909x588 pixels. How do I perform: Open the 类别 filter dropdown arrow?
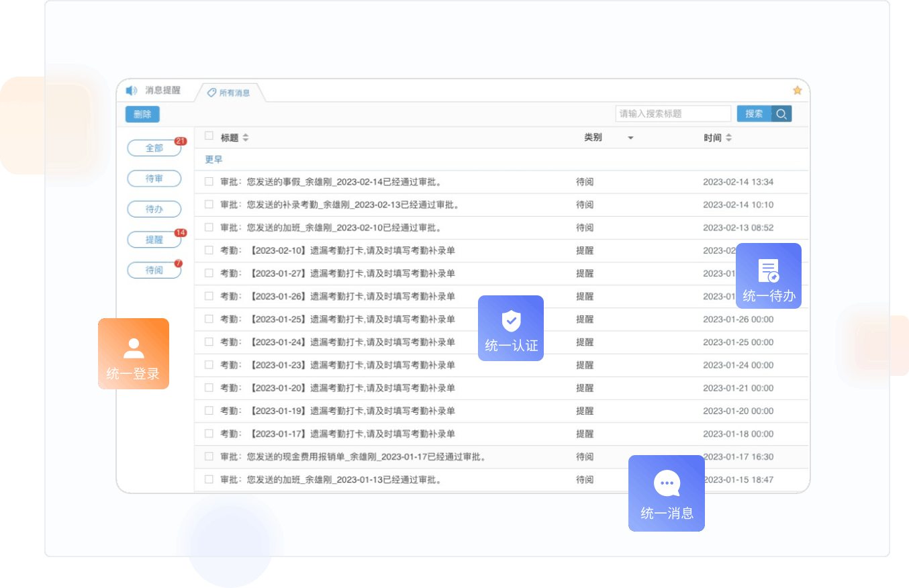(x=630, y=138)
